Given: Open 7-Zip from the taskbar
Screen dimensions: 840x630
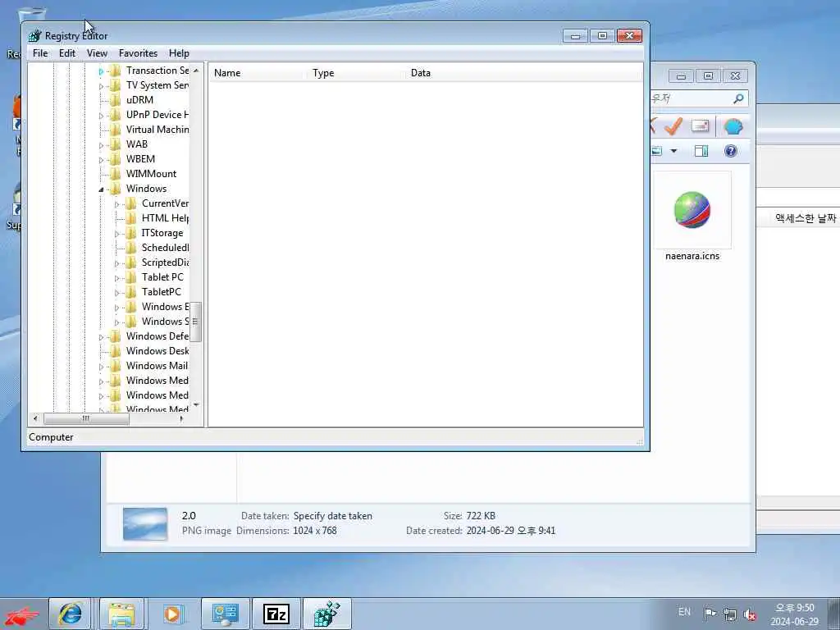Looking at the screenshot, I should 276,614.
